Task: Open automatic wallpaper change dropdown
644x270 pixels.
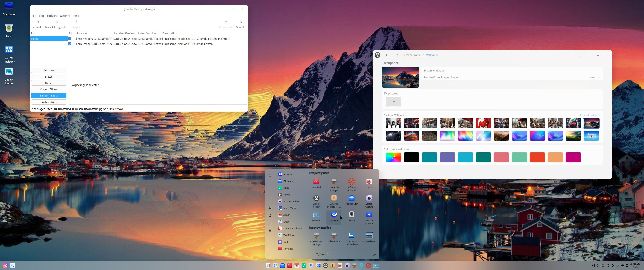Action: pyautogui.click(x=594, y=77)
